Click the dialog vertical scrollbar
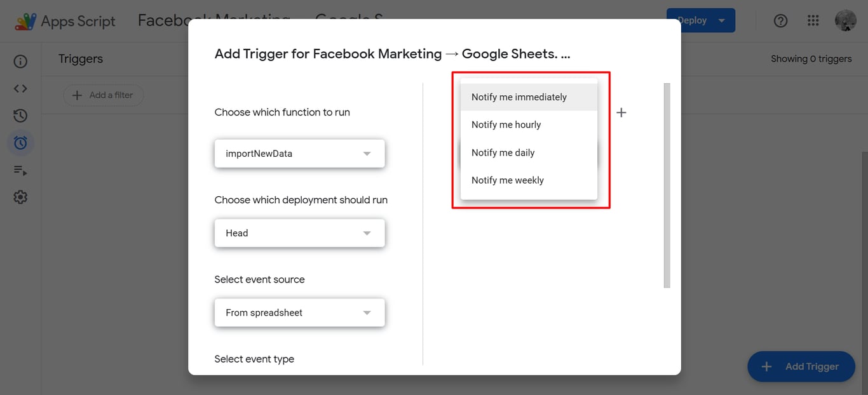Image resolution: width=868 pixels, height=395 pixels. coord(667,185)
